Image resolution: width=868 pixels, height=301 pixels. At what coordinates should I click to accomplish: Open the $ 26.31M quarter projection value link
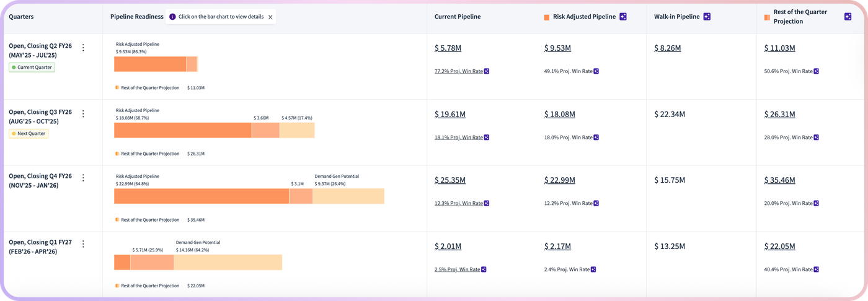[779, 114]
